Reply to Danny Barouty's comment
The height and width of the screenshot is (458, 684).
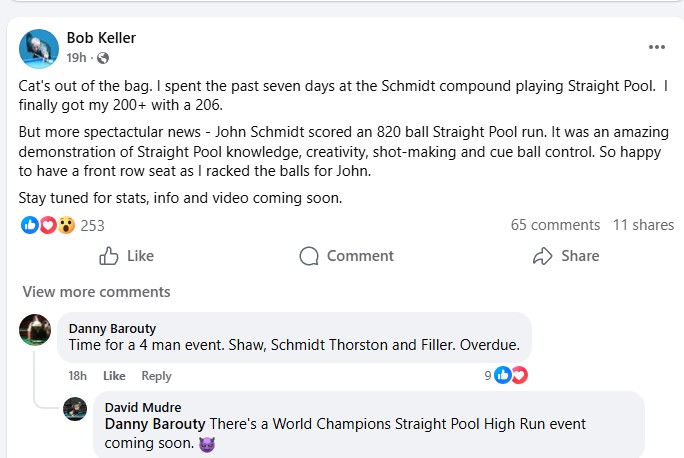click(x=156, y=376)
